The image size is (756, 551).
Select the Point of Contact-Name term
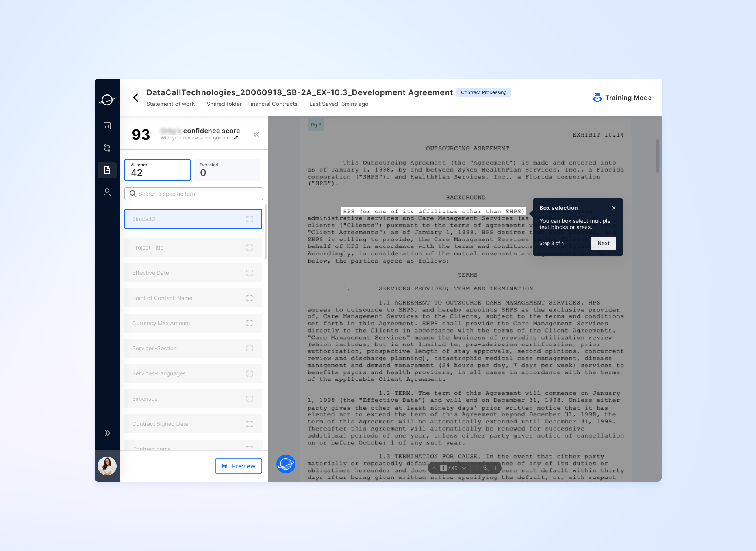click(x=193, y=298)
